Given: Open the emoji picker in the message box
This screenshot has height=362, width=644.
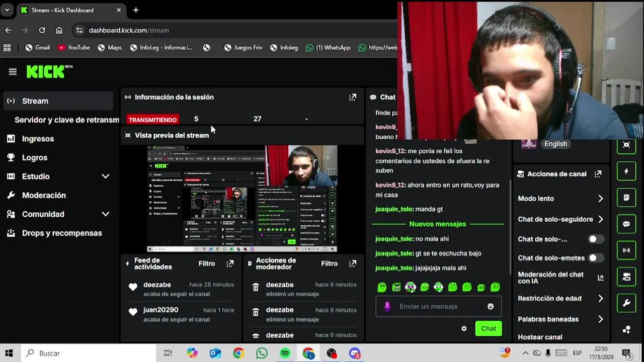Looking at the screenshot, I should pyautogui.click(x=491, y=306).
